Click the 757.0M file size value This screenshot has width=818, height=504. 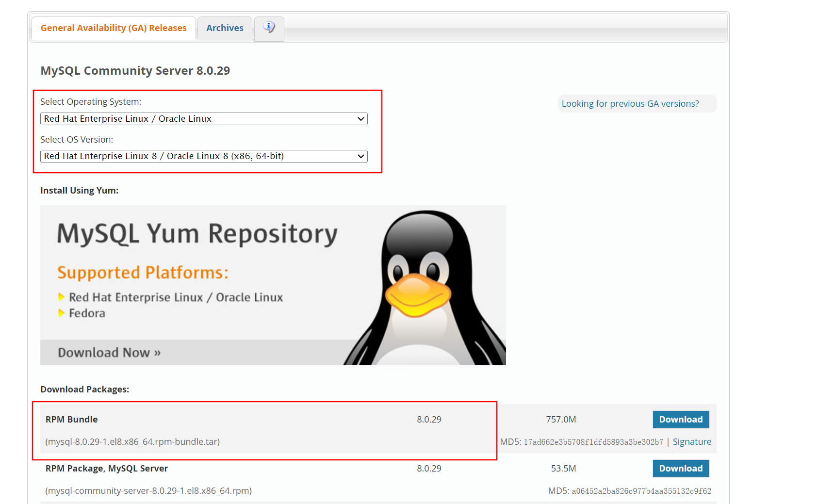point(561,420)
